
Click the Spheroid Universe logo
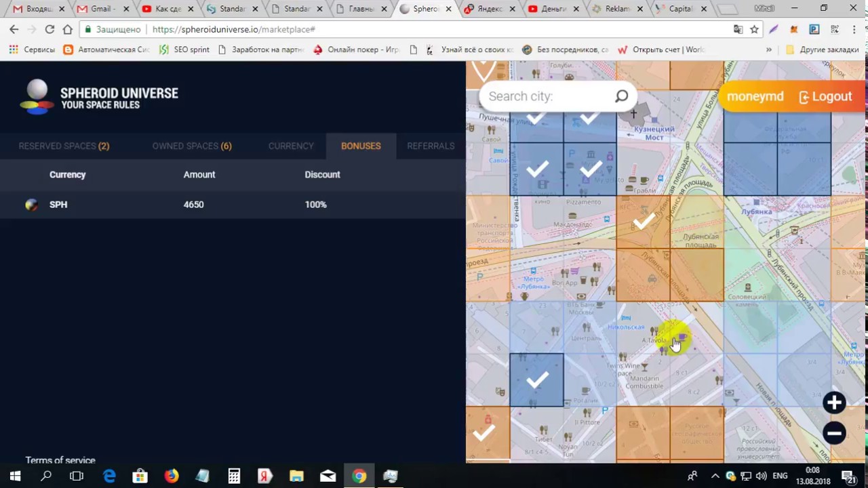tap(99, 97)
